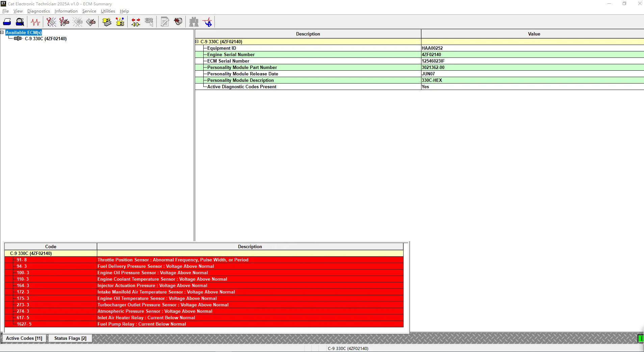The image size is (644, 352).
Task: Click the Value column header
Action: click(534, 34)
